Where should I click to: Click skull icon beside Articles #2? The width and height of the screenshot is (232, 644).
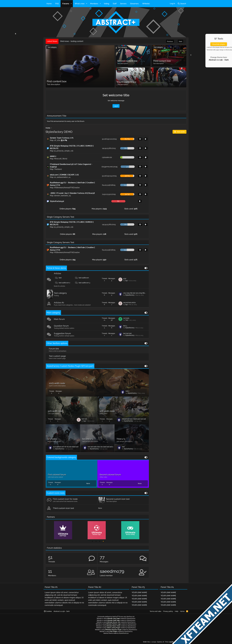(x=49, y=304)
